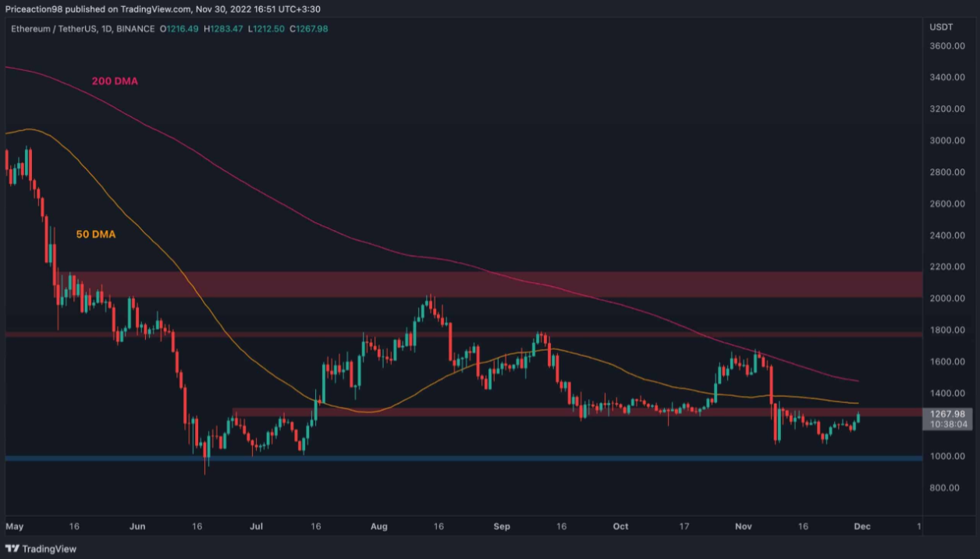The image size is (980, 559).
Task: Click the 200 DMA annotation label
Action: pos(116,81)
